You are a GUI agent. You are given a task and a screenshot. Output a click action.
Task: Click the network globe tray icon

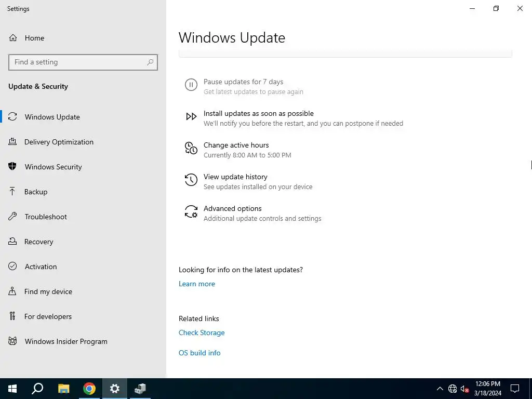(453, 389)
